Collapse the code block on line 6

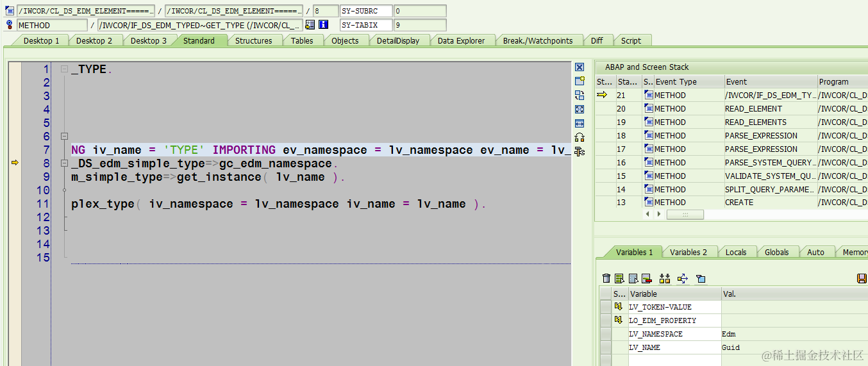click(64, 137)
